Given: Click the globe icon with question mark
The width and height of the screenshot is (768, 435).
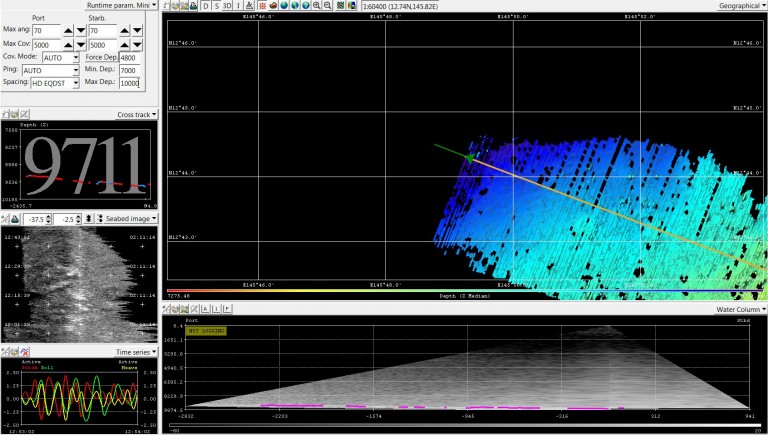Looking at the screenshot, I should click(306, 6).
